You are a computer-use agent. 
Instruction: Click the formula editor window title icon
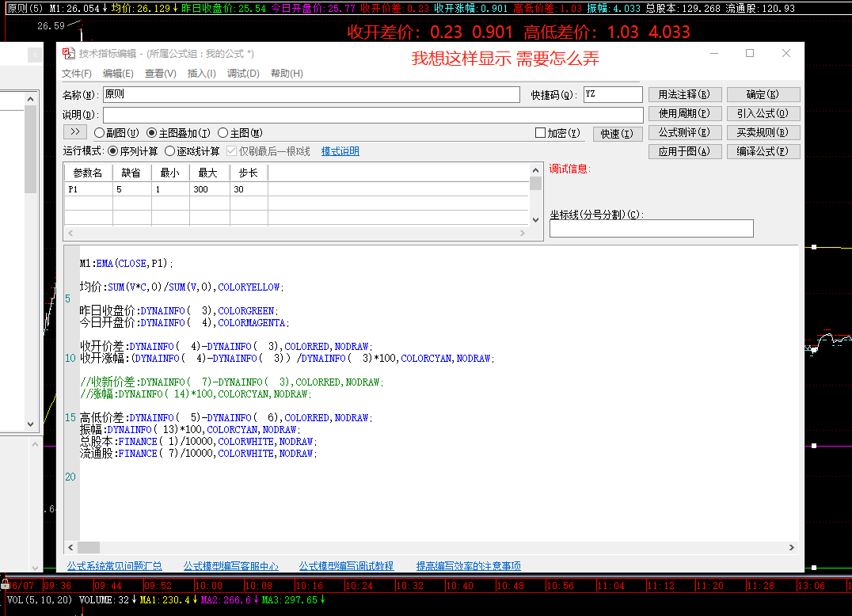coord(68,53)
